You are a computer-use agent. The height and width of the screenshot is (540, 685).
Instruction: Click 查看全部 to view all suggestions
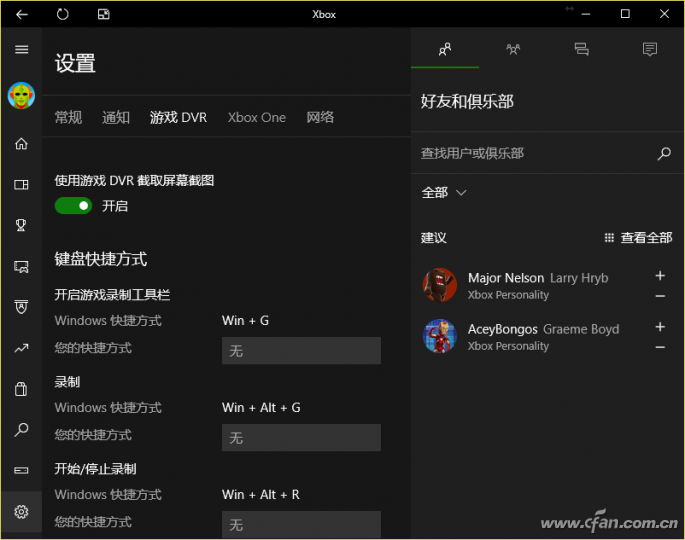pos(638,238)
